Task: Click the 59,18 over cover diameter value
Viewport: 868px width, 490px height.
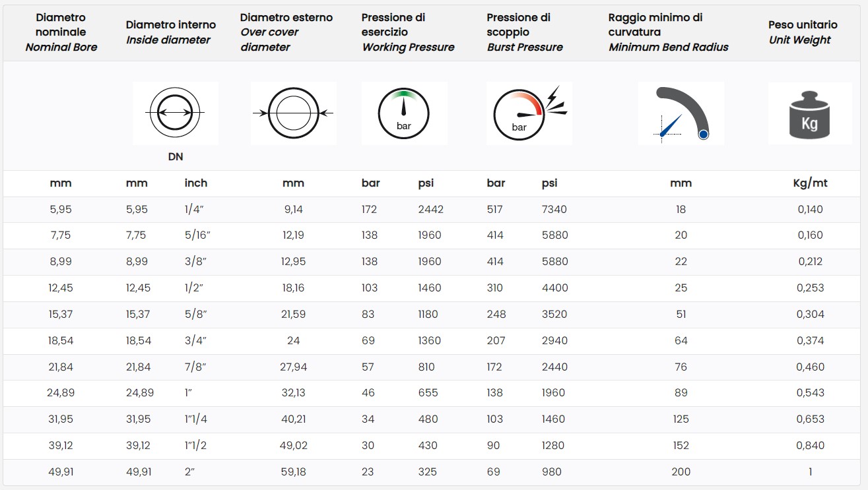Action: 293,472
